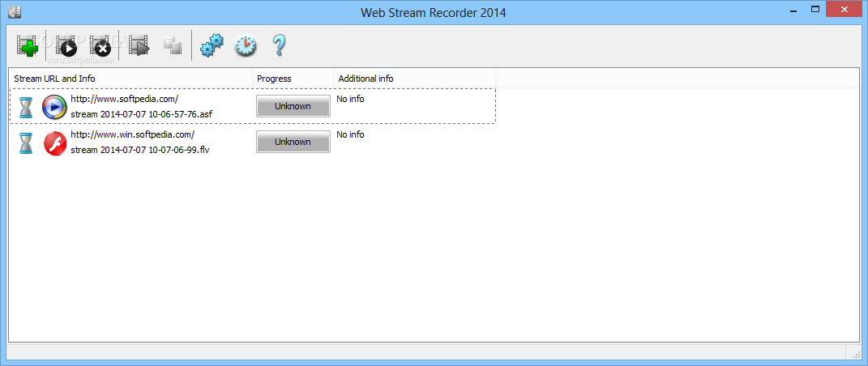Click the Additional info column header
Image resolution: width=868 pixels, height=366 pixels.
(414, 79)
